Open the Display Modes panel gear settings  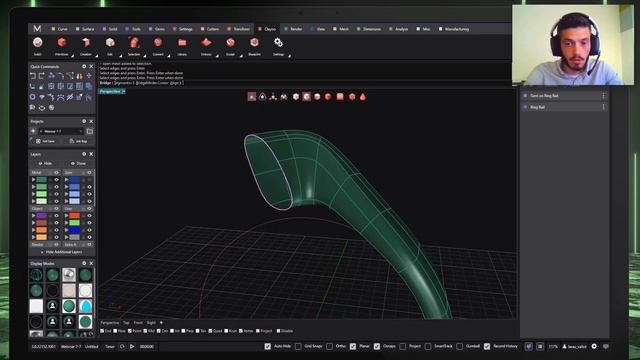click(84, 263)
